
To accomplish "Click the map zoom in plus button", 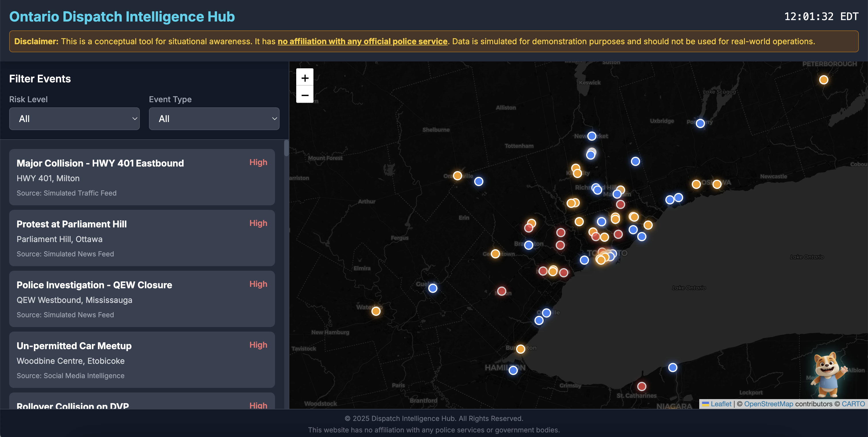I will pos(305,78).
